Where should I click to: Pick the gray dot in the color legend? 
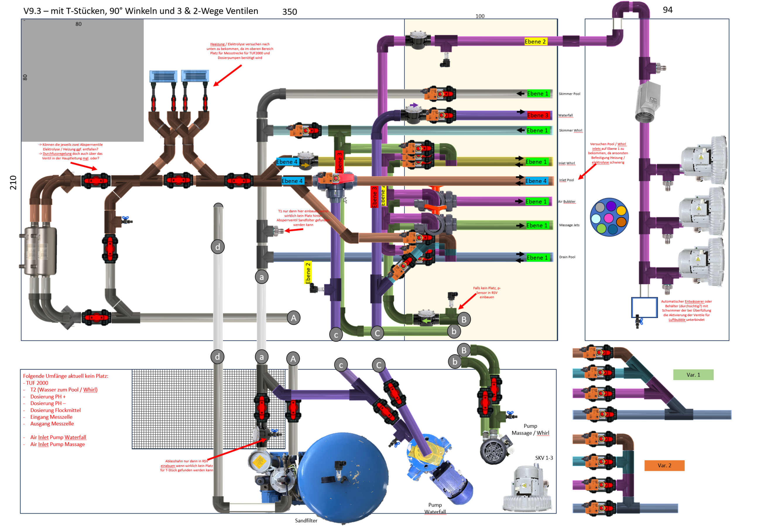click(600, 207)
